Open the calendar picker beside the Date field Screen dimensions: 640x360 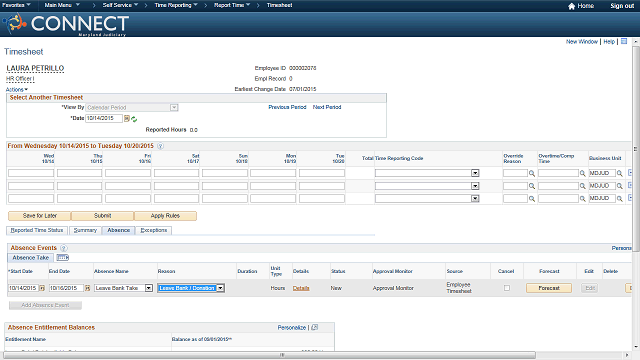(x=127, y=119)
